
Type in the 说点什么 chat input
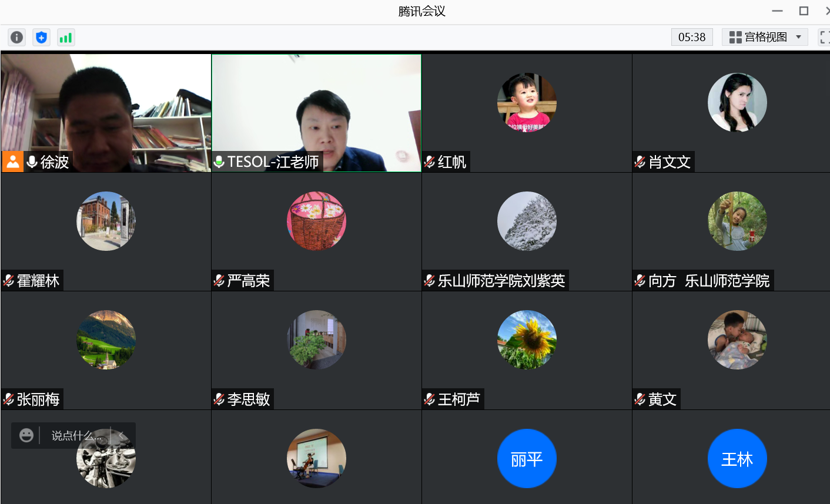[x=73, y=435]
